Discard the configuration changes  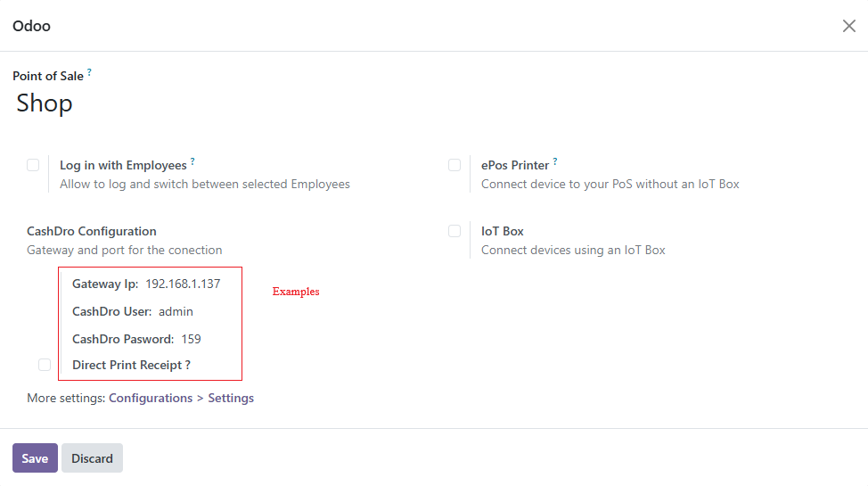tap(92, 458)
